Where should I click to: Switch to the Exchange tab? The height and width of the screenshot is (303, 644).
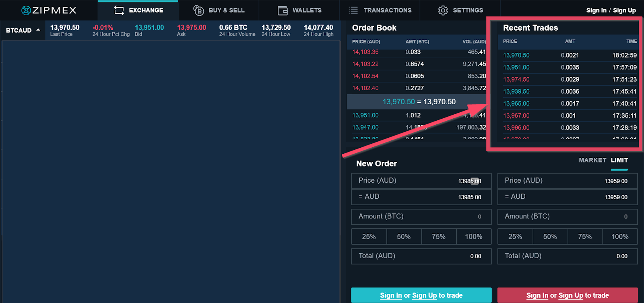tap(138, 10)
